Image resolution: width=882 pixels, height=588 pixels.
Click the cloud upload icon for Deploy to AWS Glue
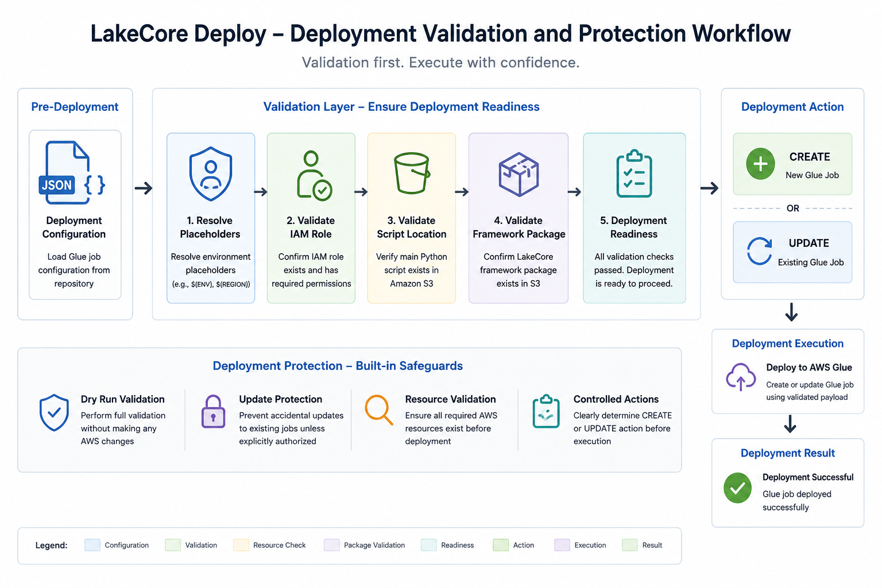[x=741, y=377]
